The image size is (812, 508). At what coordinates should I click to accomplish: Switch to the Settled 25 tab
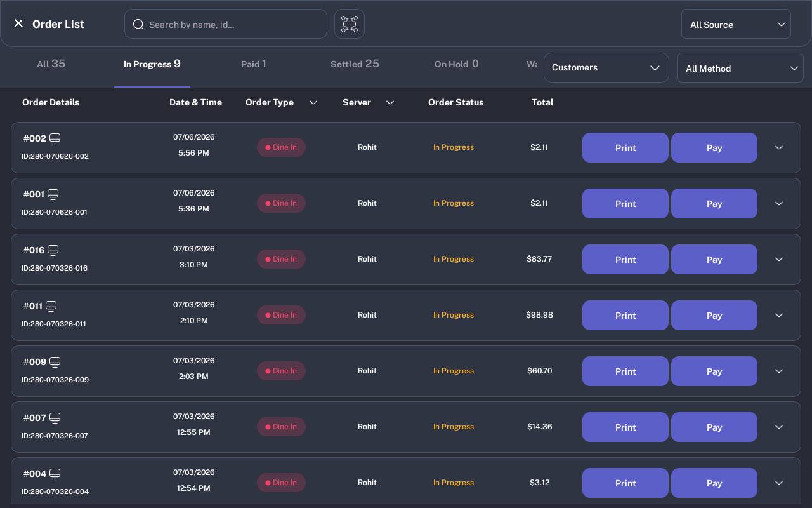point(355,63)
